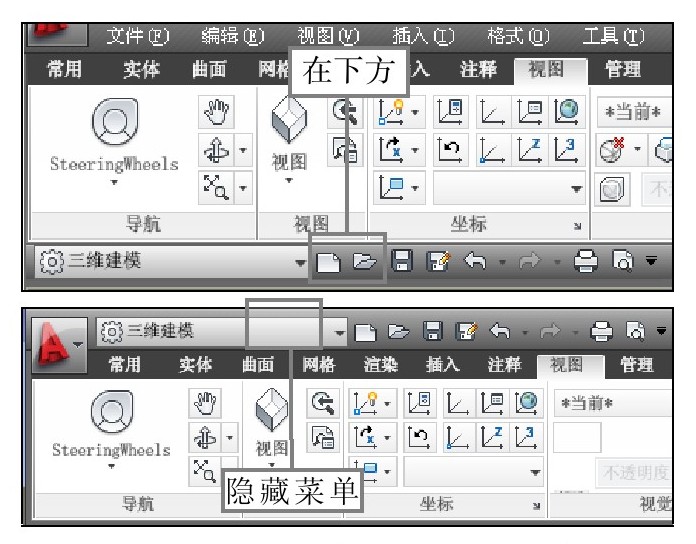Activate Pan hand tool in upper ribbon
The width and height of the screenshot is (696, 544).
coord(216,111)
